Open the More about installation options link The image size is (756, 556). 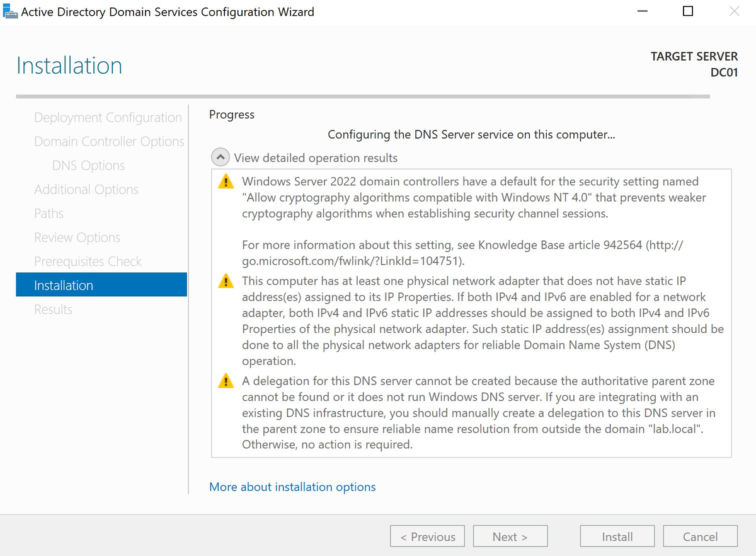292,487
